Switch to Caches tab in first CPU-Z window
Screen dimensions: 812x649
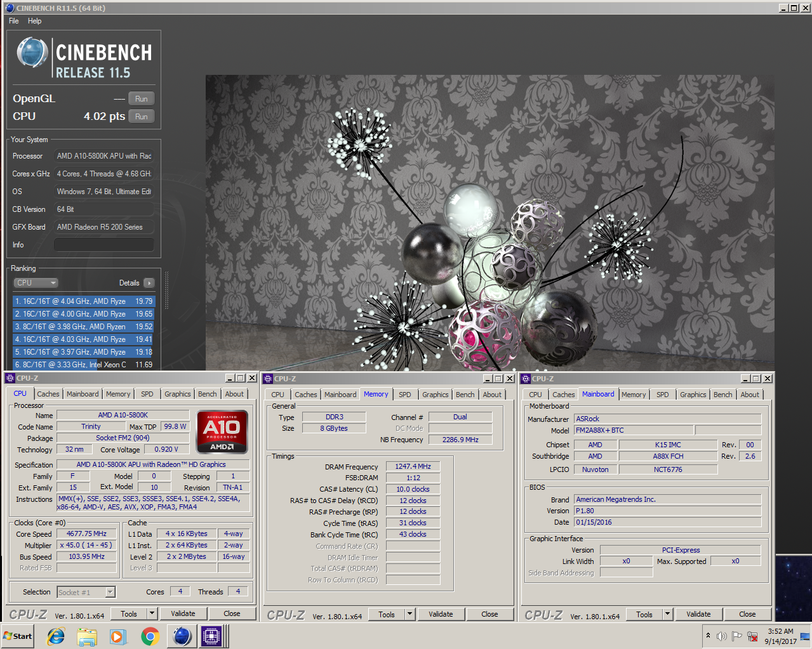(48, 394)
